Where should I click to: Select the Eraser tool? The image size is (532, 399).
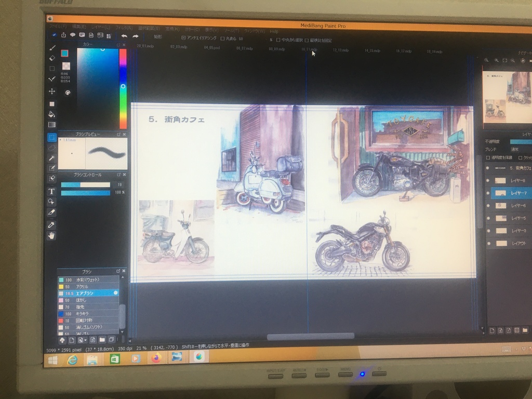(51, 58)
